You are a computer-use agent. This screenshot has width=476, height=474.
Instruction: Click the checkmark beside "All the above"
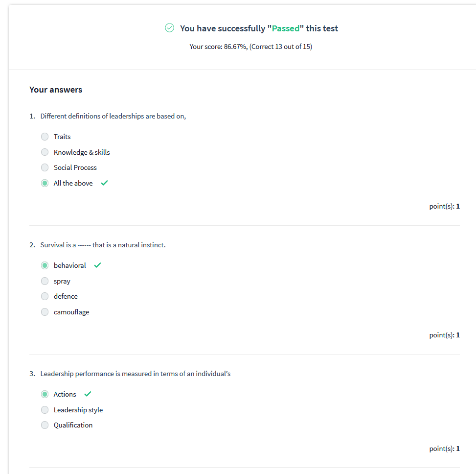104,183
